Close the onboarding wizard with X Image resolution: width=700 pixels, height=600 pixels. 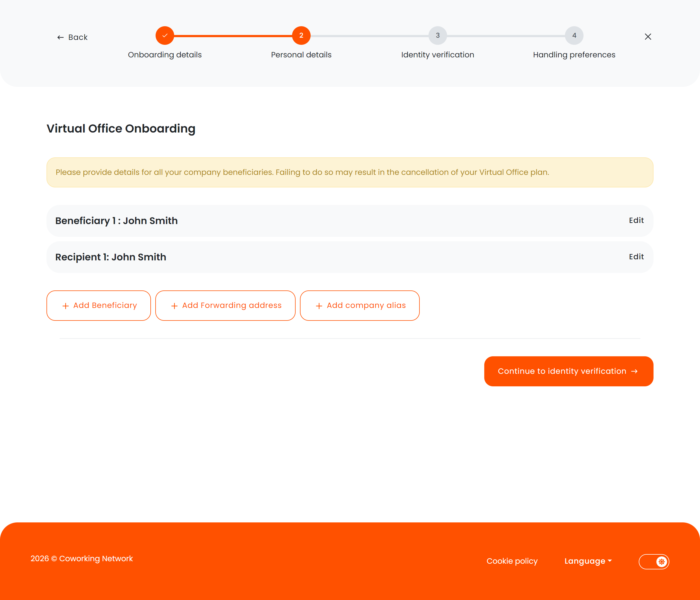tap(647, 36)
